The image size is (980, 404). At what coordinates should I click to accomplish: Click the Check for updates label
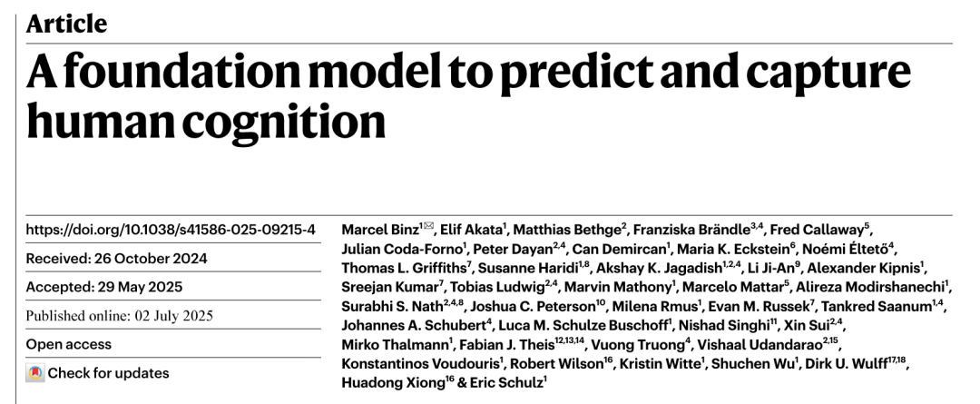[x=108, y=373]
